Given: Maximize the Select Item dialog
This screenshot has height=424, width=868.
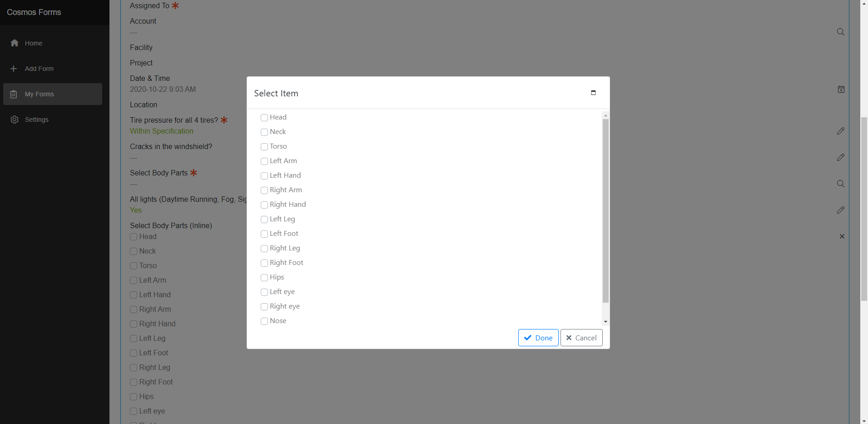Looking at the screenshot, I should click(x=593, y=93).
